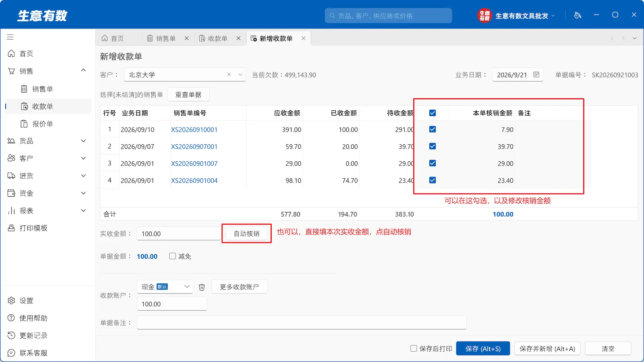The height and width of the screenshot is (362, 644).
Task: Open the 现金 account dropdown
Action: pyautogui.click(x=187, y=287)
